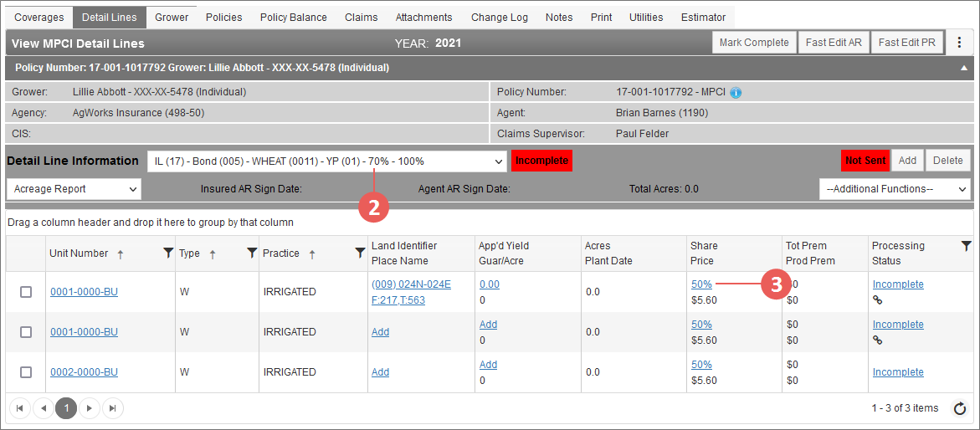
Task: Open the Estimator tab
Action: tap(703, 18)
